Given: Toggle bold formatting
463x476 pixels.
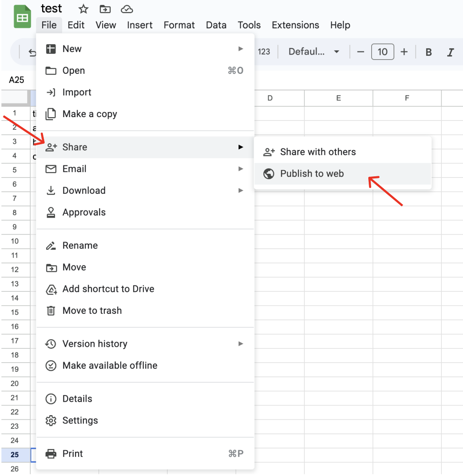Looking at the screenshot, I should 428,52.
